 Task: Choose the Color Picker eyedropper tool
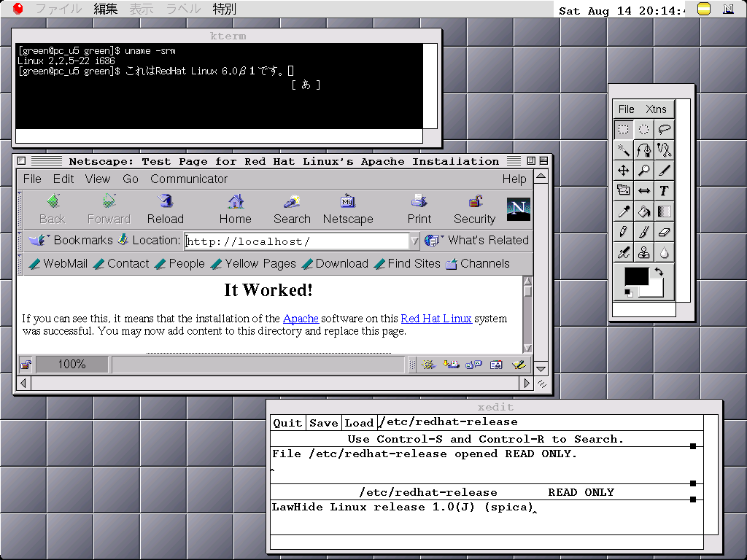[623, 211]
